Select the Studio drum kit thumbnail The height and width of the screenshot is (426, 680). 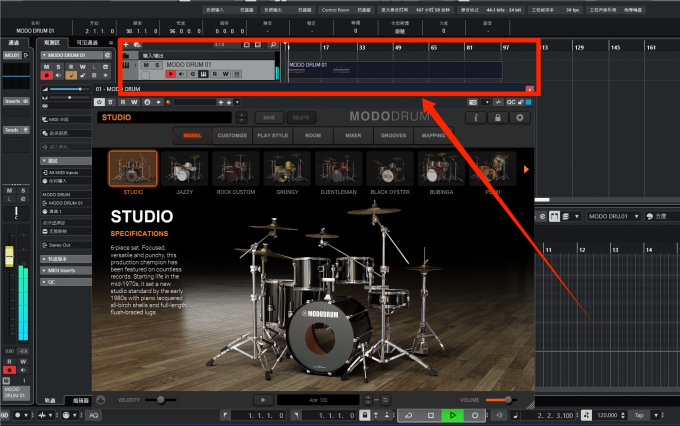[x=133, y=168]
